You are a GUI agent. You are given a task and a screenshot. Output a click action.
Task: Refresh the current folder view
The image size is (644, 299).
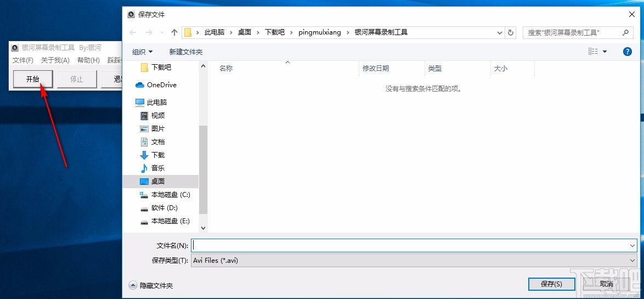pos(511,32)
